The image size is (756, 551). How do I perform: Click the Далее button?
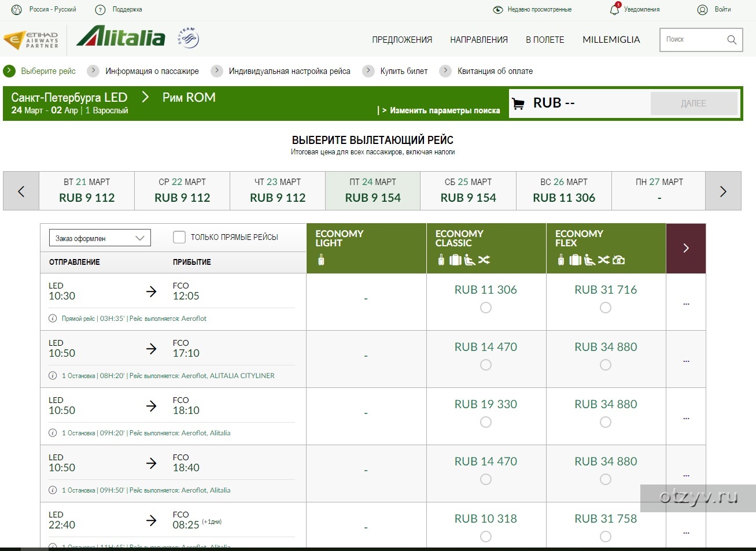(694, 103)
